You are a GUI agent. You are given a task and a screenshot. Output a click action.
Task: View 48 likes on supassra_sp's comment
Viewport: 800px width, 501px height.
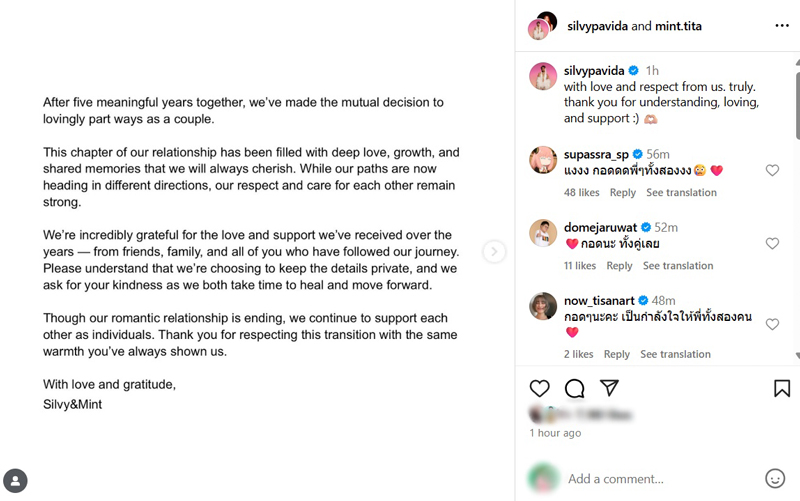pyautogui.click(x=582, y=192)
